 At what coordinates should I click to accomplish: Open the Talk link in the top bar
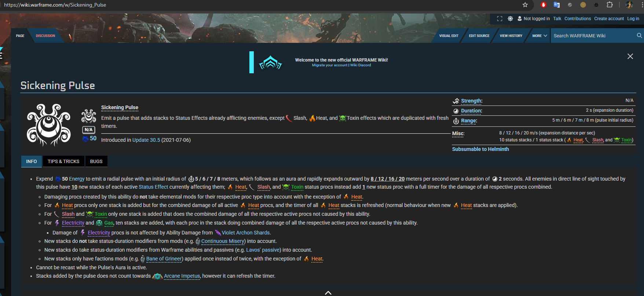557,19
